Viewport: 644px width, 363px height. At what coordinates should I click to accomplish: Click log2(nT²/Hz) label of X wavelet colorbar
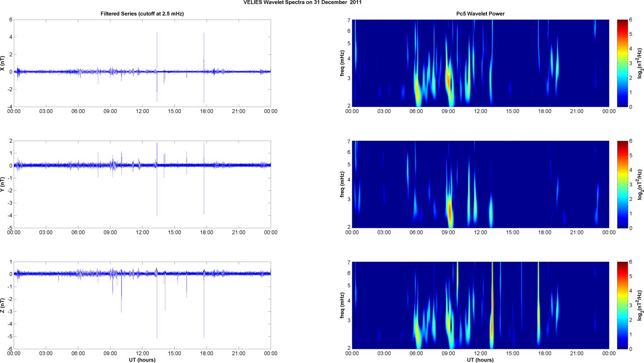click(640, 63)
